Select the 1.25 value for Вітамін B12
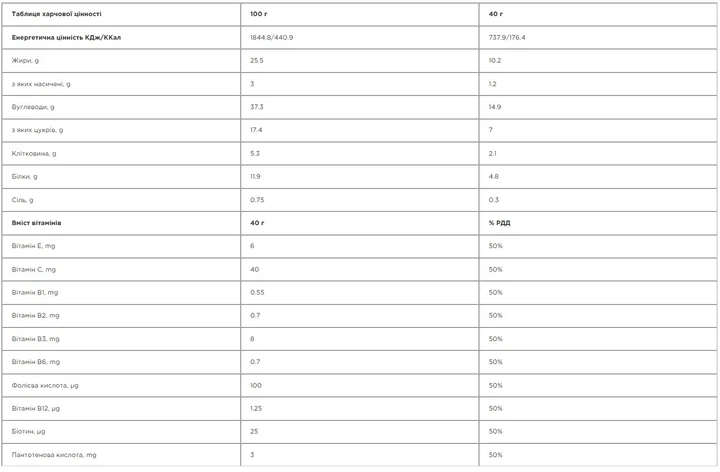This screenshot has height=472, width=720. [256, 409]
